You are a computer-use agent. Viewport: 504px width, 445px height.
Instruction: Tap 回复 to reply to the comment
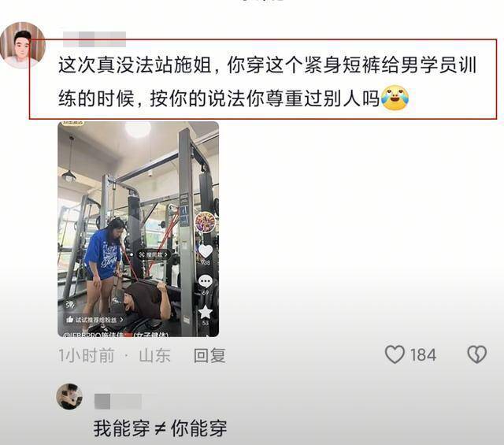pyautogui.click(x=209, y=355)
